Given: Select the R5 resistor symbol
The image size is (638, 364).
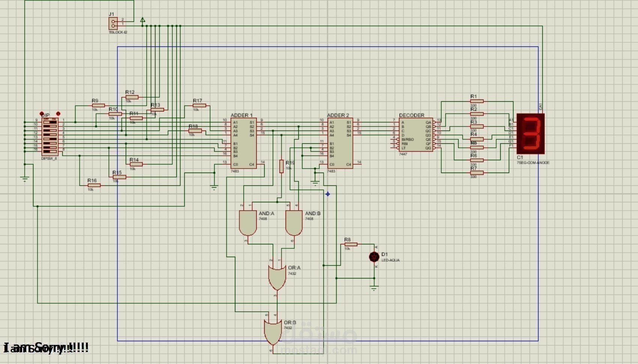Looking at the screenshot, I should [477, 147].
